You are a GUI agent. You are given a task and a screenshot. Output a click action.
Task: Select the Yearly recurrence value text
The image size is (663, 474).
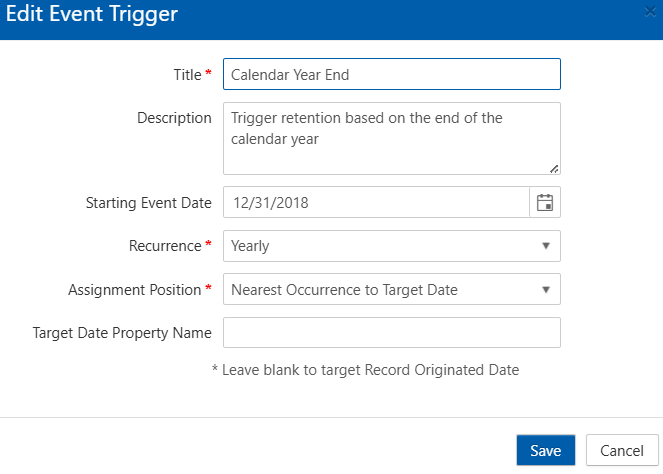pos(250,246)
